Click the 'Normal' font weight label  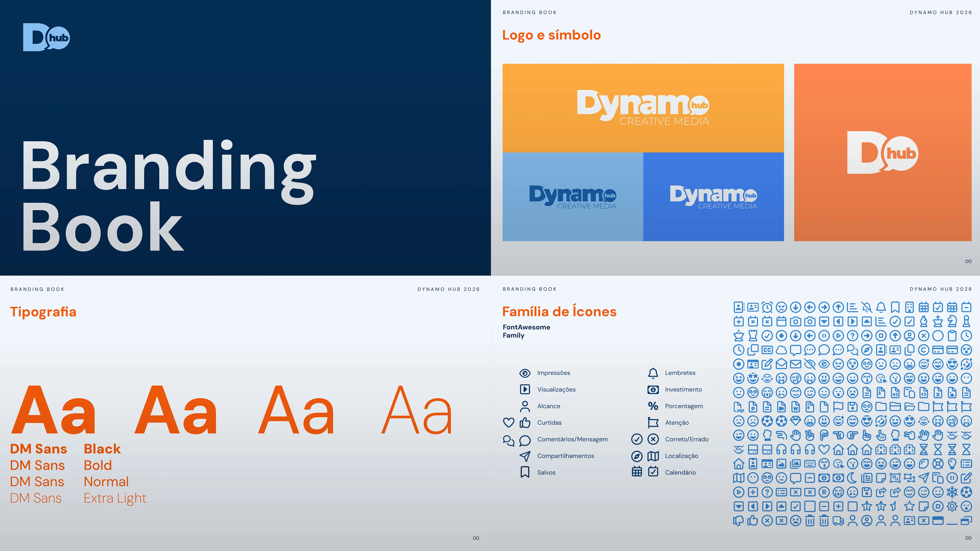click(106, 481)
